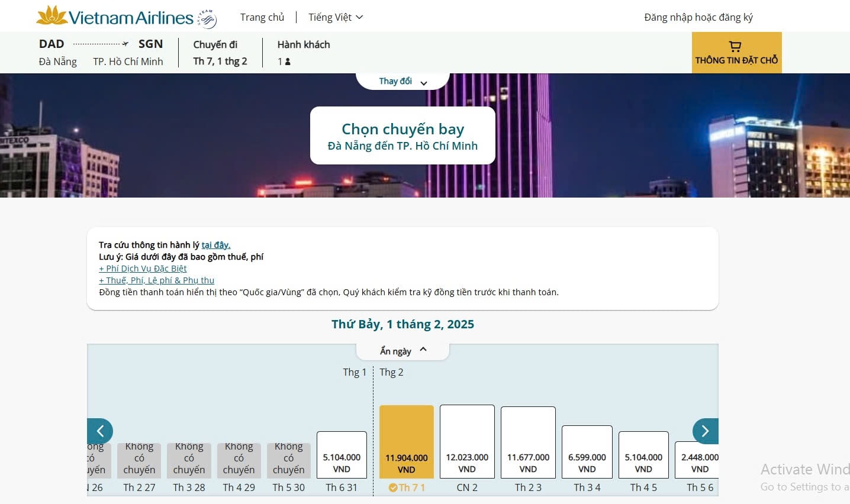Click the airplane route icon between DAD and SGN
850x504 pixels.
[125, 44]
